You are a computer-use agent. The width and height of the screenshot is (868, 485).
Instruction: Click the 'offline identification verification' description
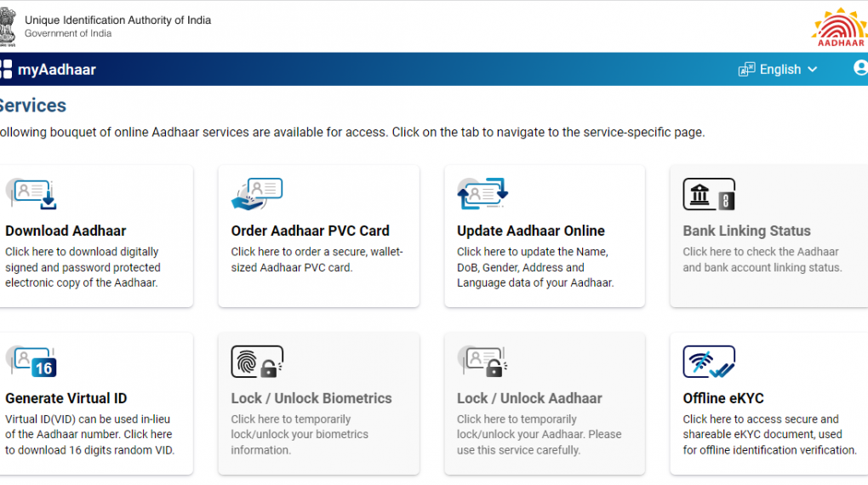pos(769,435)
